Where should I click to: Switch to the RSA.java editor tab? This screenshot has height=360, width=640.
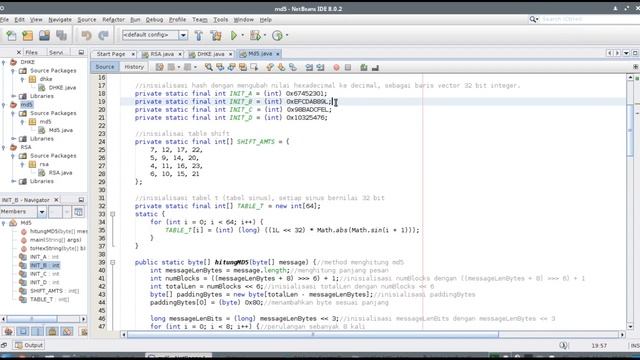point(162,54)
